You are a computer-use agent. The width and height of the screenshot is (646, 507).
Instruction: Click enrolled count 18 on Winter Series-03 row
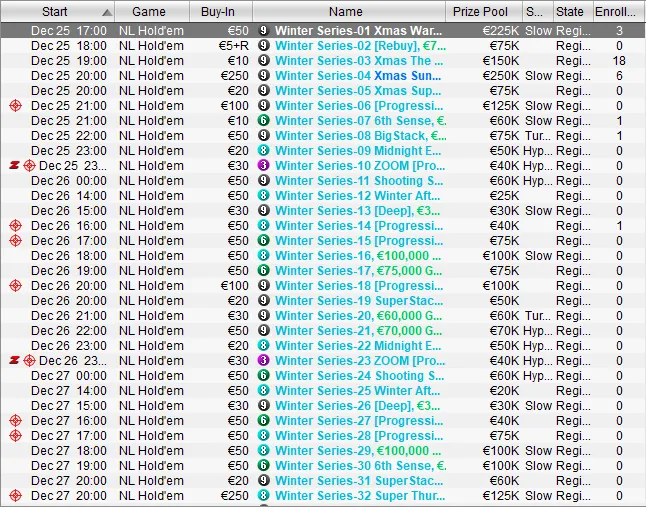[x=619, y=61]
